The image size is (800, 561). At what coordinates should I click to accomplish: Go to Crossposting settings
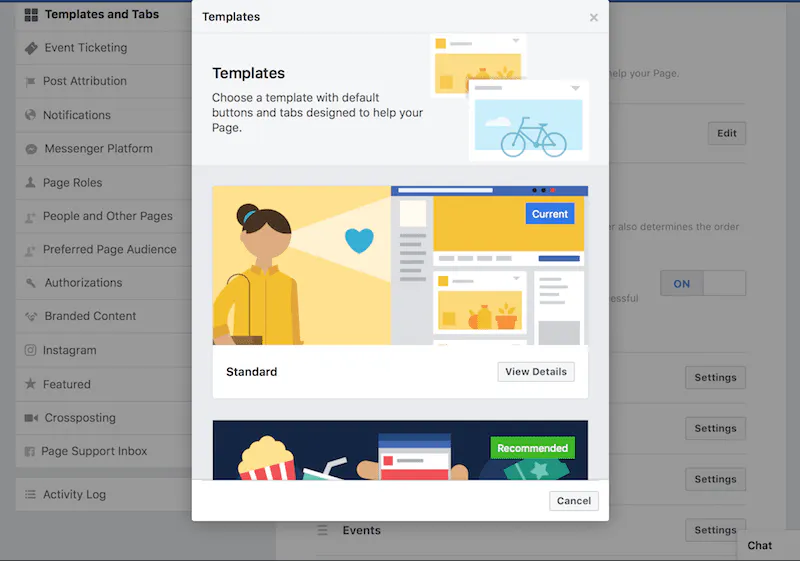(x=104, y=418)
